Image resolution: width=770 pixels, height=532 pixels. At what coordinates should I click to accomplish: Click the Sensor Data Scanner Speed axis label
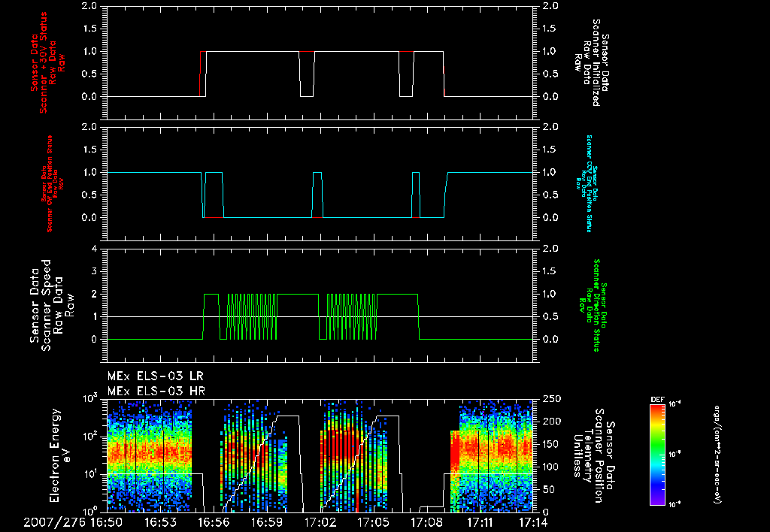52,305
